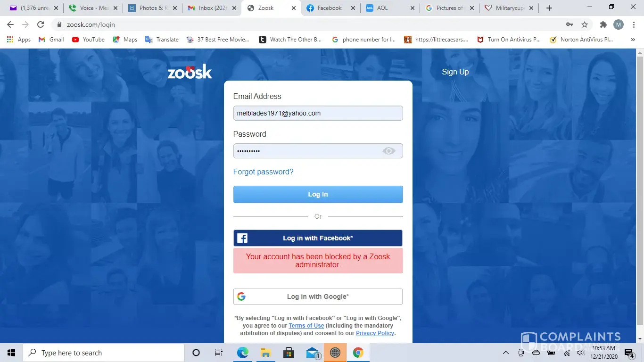
Task: Open File Explorer from the taskbar
Action: pos(265,353)
